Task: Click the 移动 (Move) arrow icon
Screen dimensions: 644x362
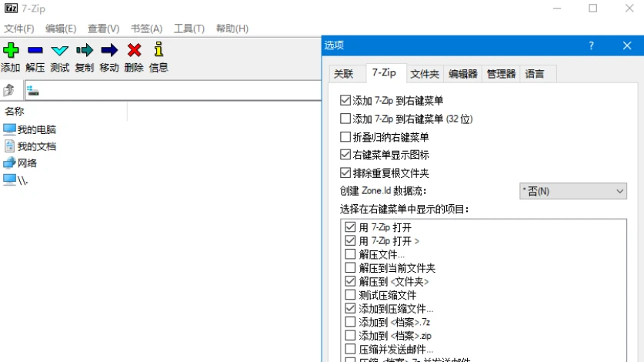Action: tap(109, 51)
